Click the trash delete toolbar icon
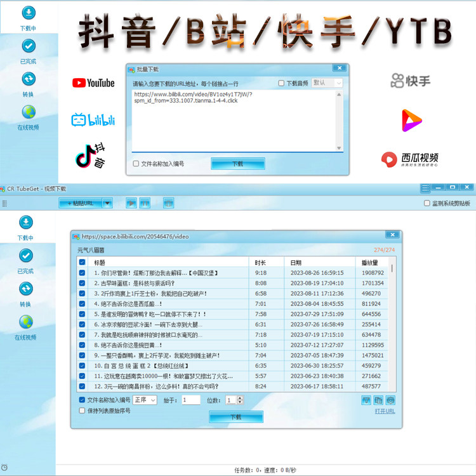This screenshot has height=476, width=476. (168, 203)
